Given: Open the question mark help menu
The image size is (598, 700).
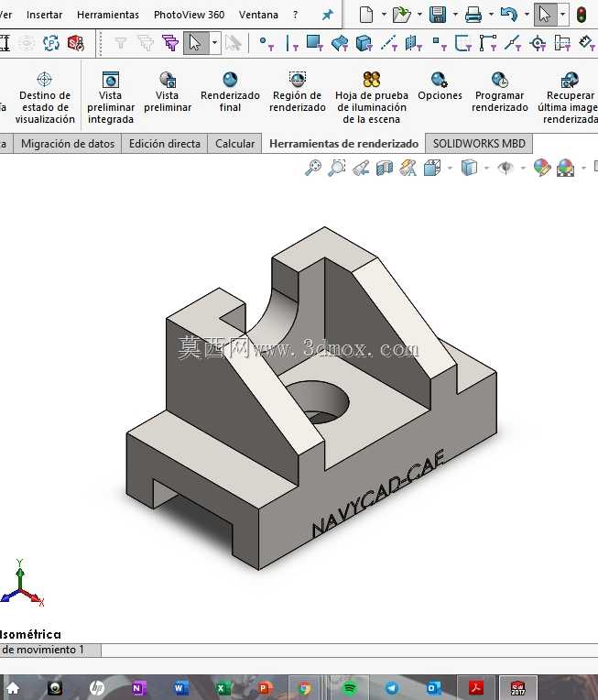Looking at the screenshot, I should point(296,15).
